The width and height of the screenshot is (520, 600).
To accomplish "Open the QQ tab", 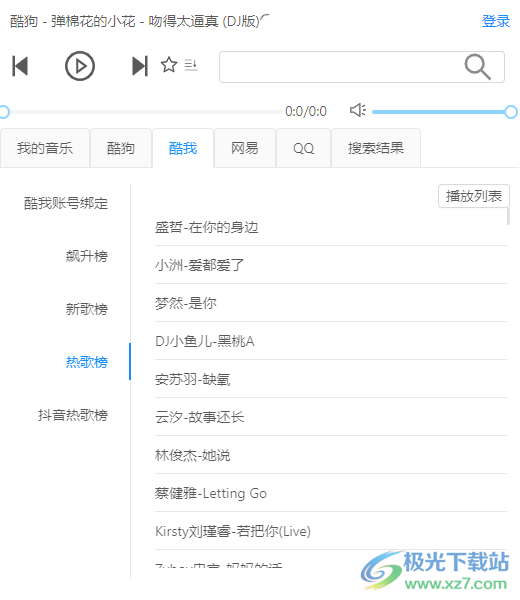I will coord(303,148).
